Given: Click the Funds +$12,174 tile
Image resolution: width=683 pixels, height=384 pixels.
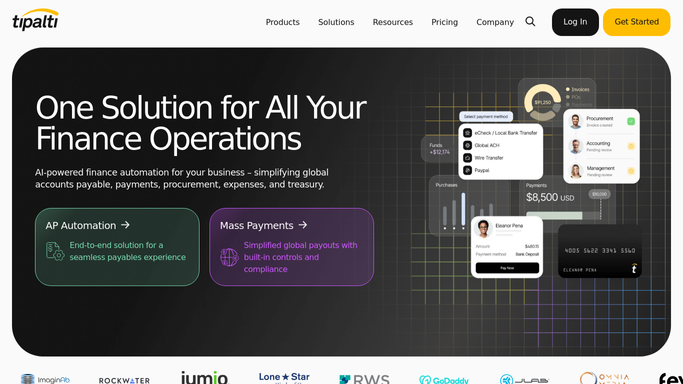Looking at the screenshot, I should 439,149.
